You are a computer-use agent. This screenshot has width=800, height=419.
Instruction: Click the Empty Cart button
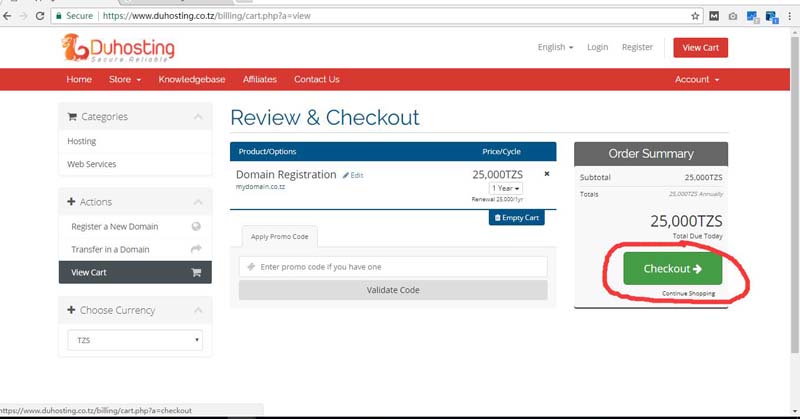point(517,217)
